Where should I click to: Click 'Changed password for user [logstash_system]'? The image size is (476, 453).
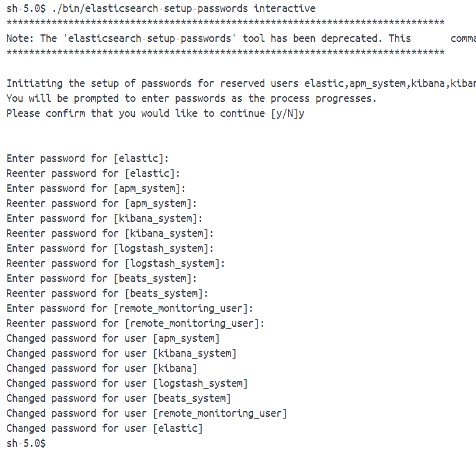[x=127, y=383]
